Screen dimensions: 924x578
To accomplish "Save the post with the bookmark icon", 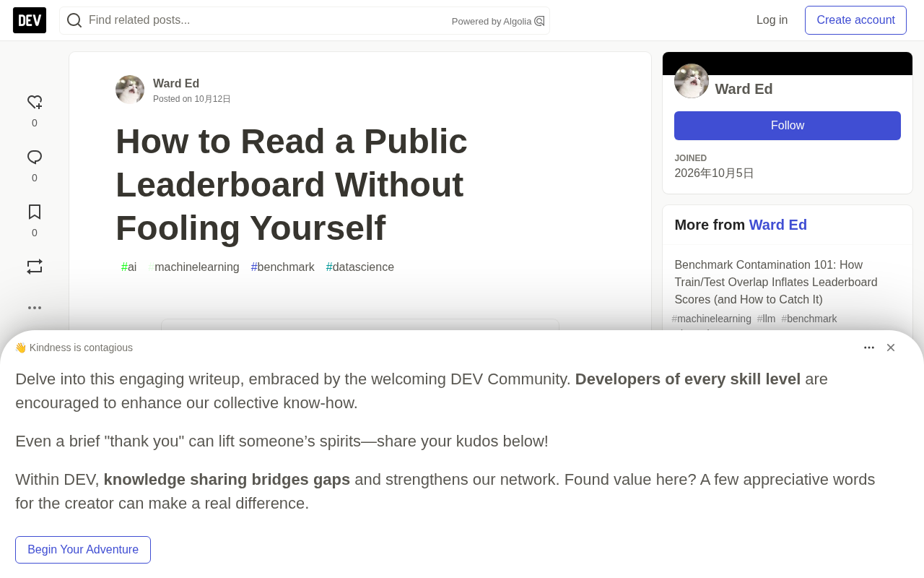I will click(35, 212).
